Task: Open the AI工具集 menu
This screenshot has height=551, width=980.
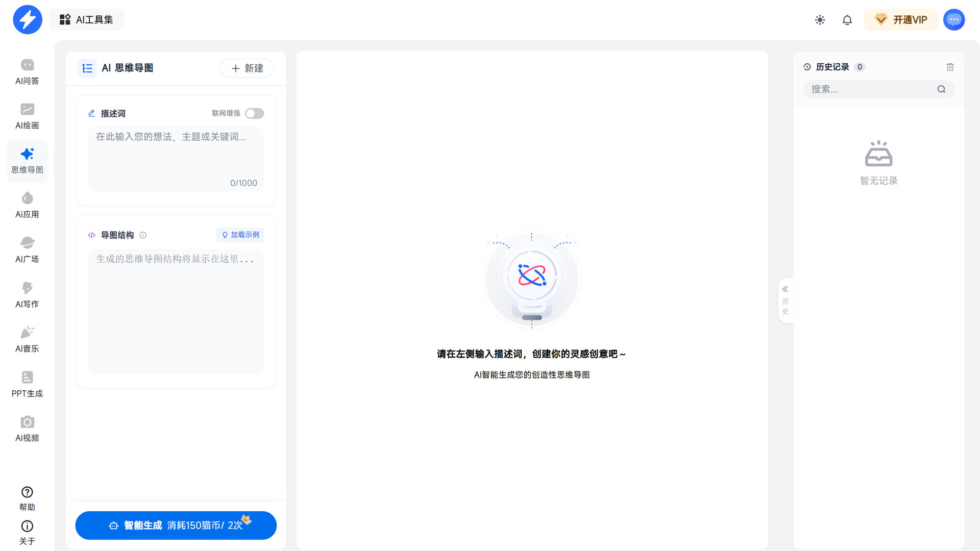Action: tap(86, 19)
